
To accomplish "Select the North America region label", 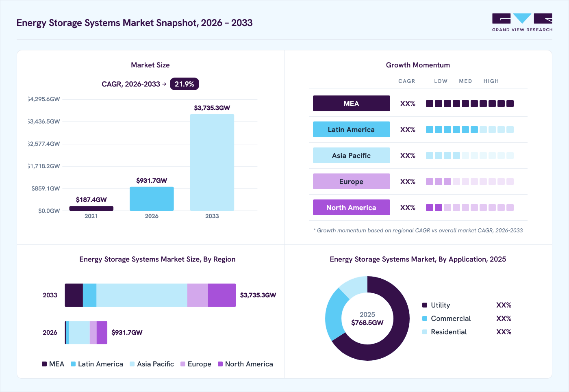I will tap(352, 208).
